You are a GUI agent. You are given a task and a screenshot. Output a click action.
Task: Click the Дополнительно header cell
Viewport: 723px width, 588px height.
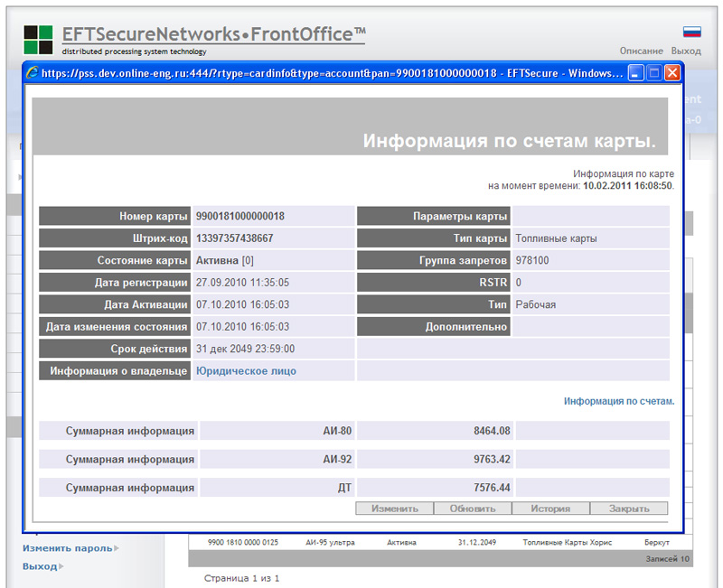434,327
